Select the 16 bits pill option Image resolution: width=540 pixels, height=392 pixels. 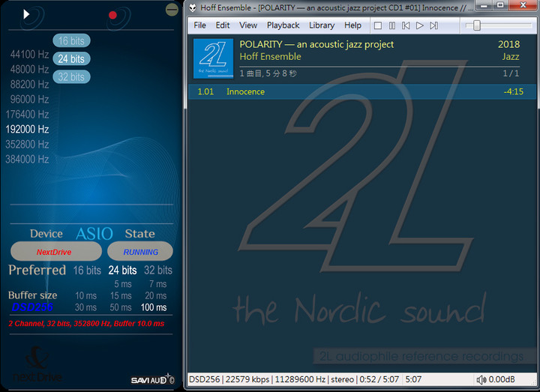pos(71,40)
